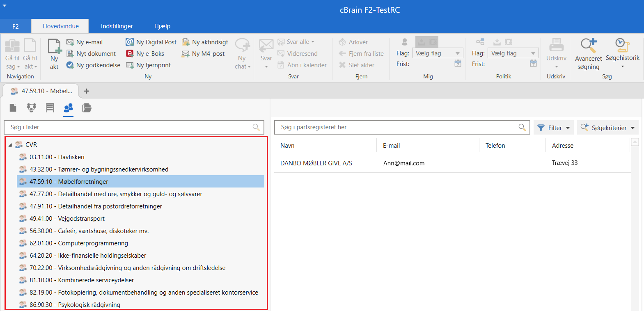644x311 pixels.
Task: Sort by the E-mail column header
Action: click(428, 145)
